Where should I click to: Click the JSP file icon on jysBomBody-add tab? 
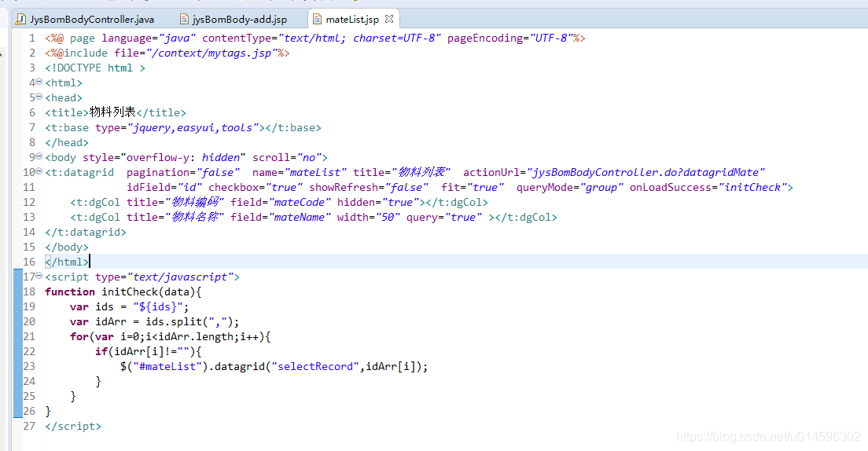coord(184,20)
